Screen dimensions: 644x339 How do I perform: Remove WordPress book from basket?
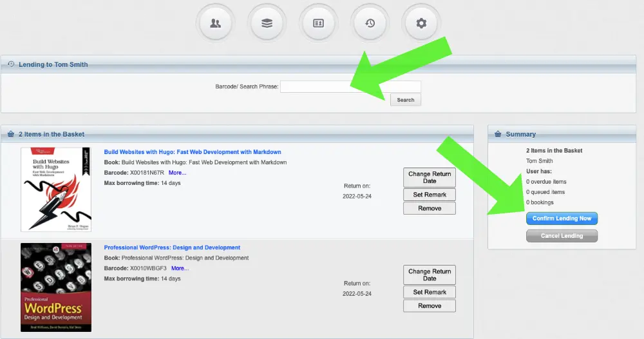[430, 305]
